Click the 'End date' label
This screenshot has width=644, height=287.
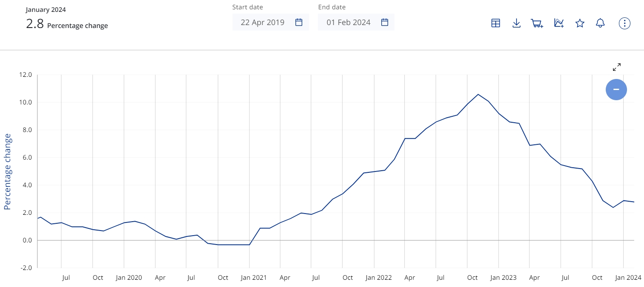[332, 7]
